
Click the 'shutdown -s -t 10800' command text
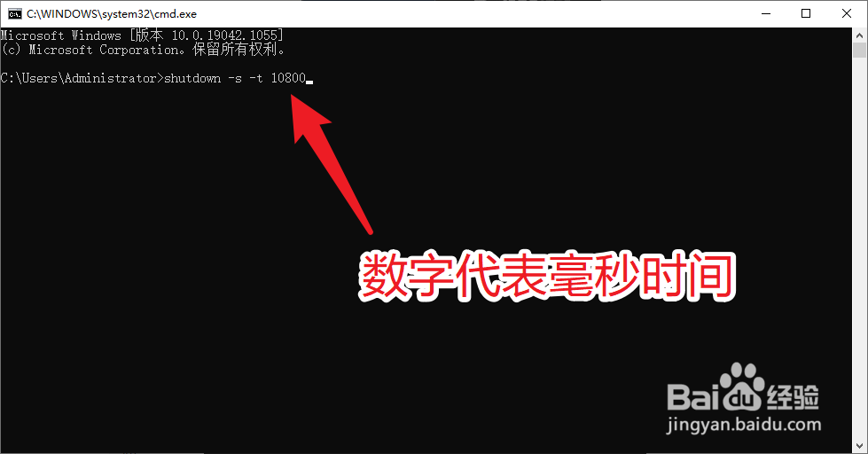tap(235, 78)
